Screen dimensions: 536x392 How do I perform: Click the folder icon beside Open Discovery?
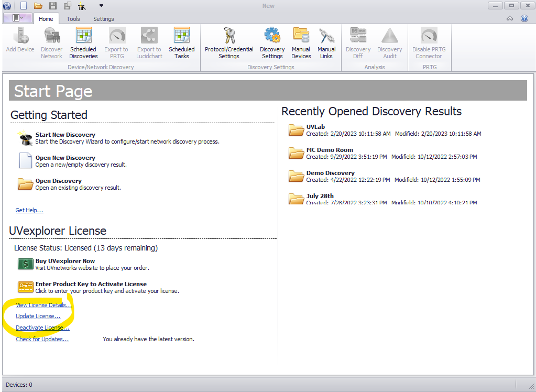(25, 184)
